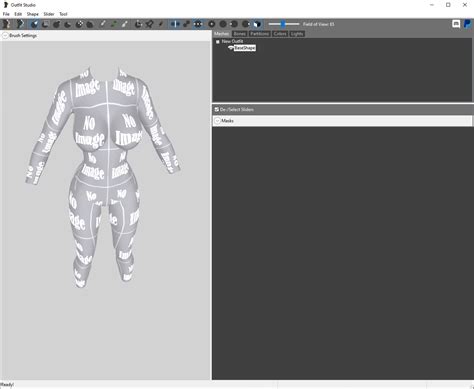Close the Outfit Studio window
Image resolution: width=474 pixels, height=389 pixels.
point(465,5)
